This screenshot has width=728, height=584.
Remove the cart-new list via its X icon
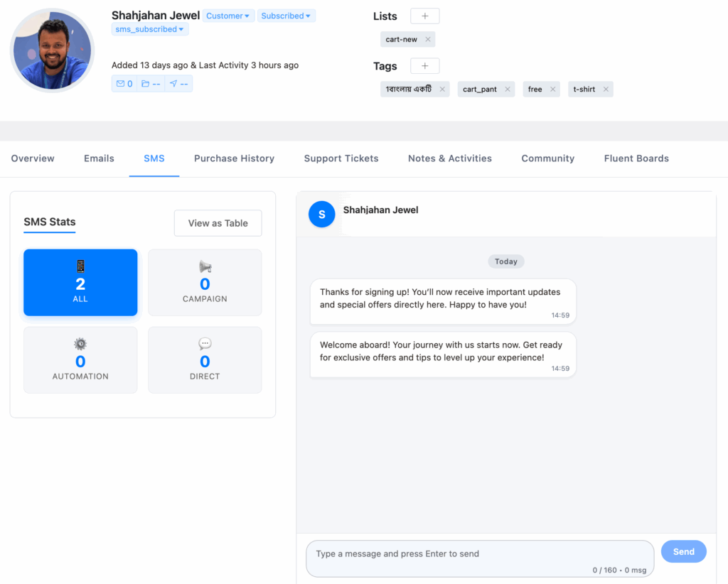[428, 39]
